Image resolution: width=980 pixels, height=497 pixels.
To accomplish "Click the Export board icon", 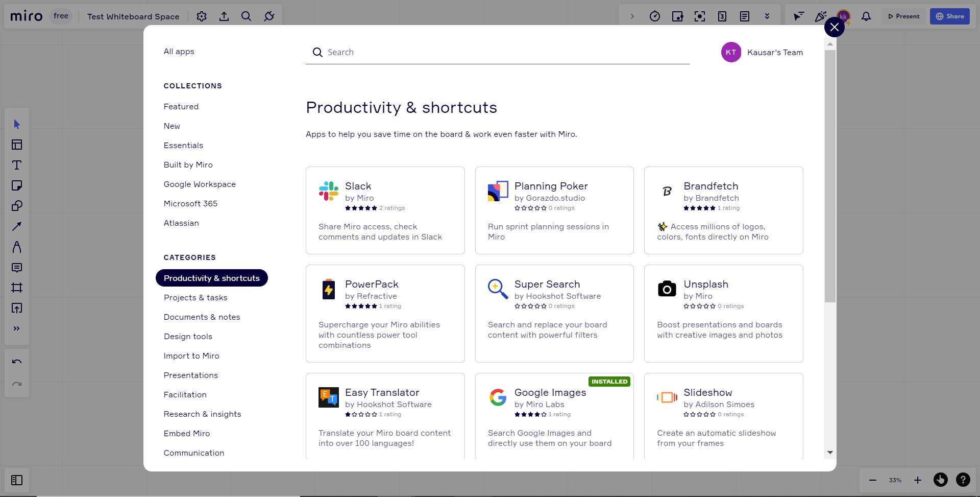I will pos(224,16).
